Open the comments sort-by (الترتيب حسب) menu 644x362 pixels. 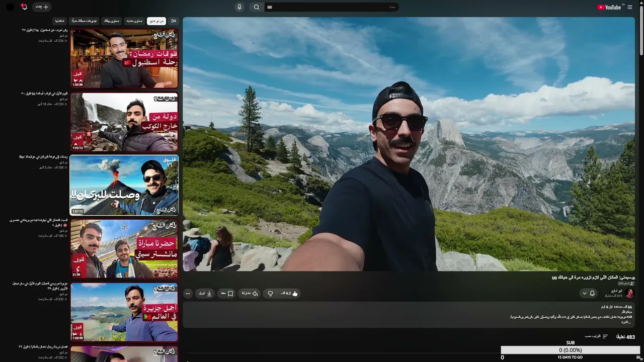[596, 336]
